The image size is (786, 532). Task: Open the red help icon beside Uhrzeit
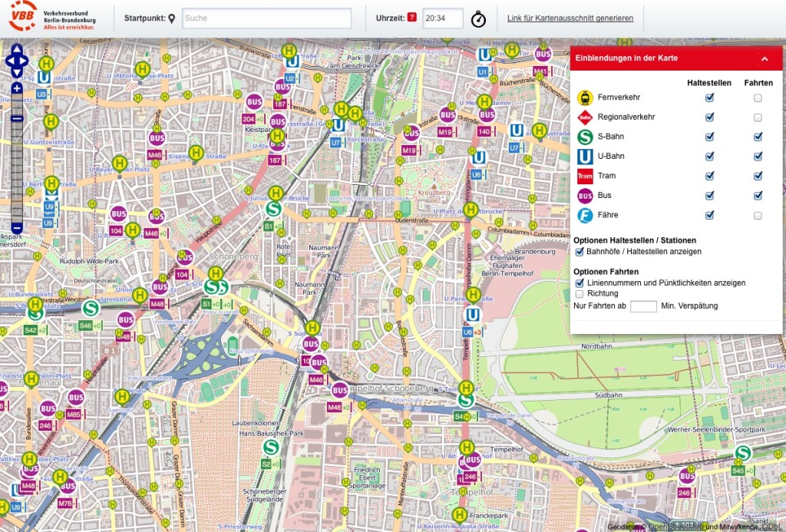tap(412, 17)
